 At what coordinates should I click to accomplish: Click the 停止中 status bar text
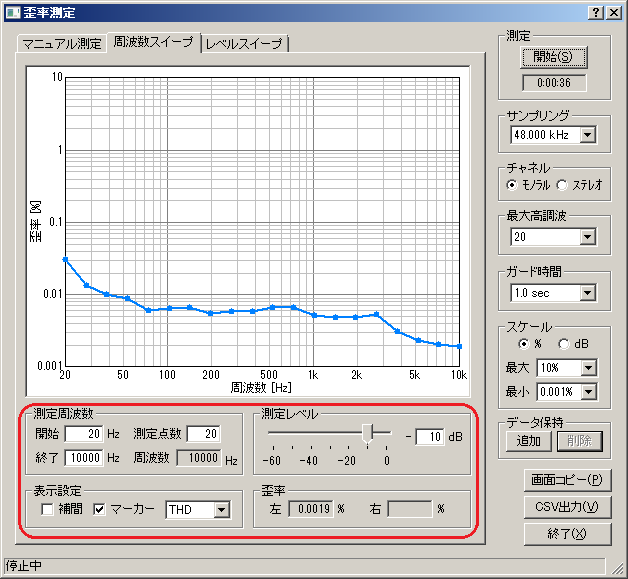click(x=24, y=566)
